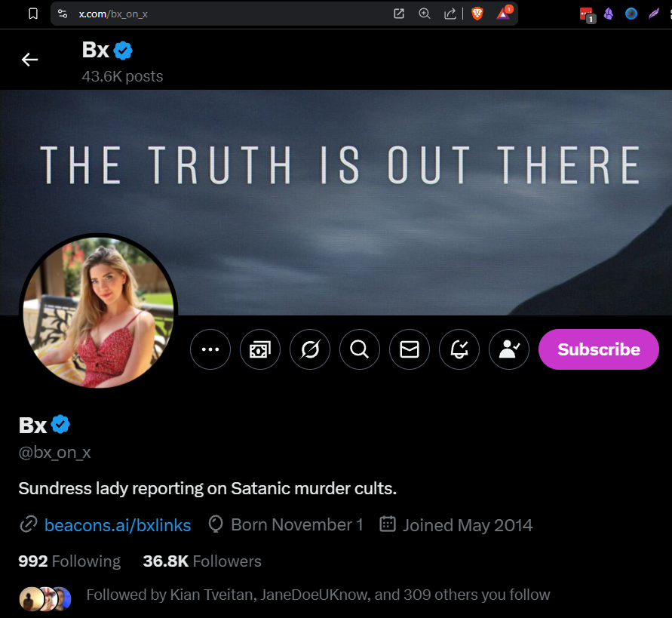
Task: Open the share menu in the browser toolbar
Action: coord(450,13)
